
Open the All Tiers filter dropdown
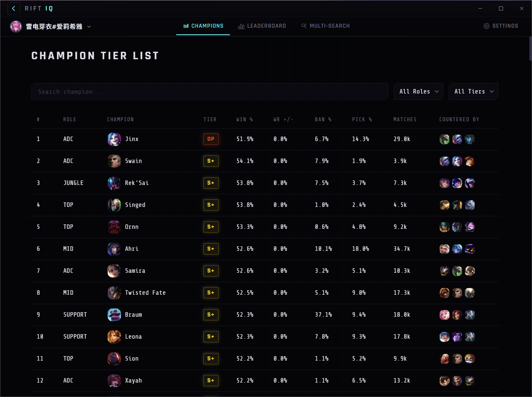[x=473, y=91]
